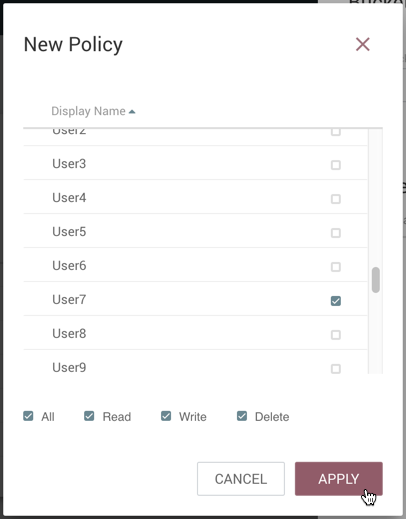The width and height of the screenshot is (406, 519).
Task: Tick the User8 checkbox
Action: click(336, 335)
